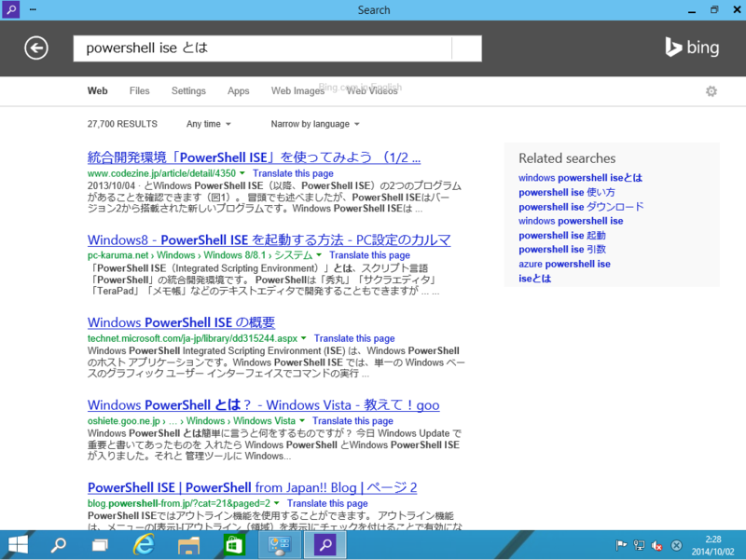Screen dimensions: 746x560
Task: Expand arrow next to codezine.jp URL
Action: [x=242, y=173]
